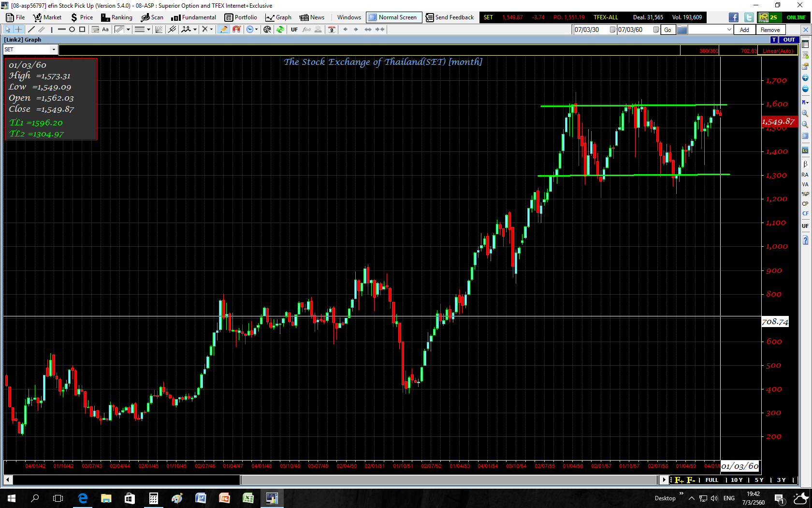Click the beta symbol in sidebar
This screenshot has width=812, height=508.
(x=805, y=164)
